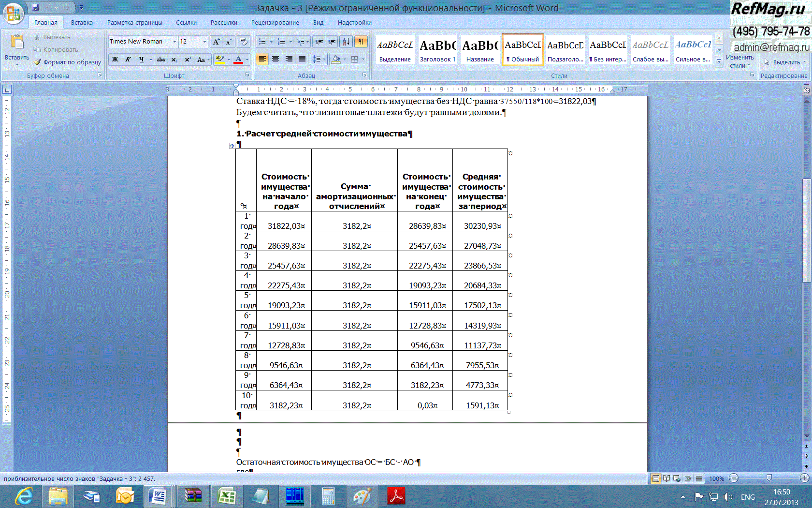This screenshot has width=812, height=508.
Task: Open the Times New Roman font dropdown
Action: tap(174, 42)
